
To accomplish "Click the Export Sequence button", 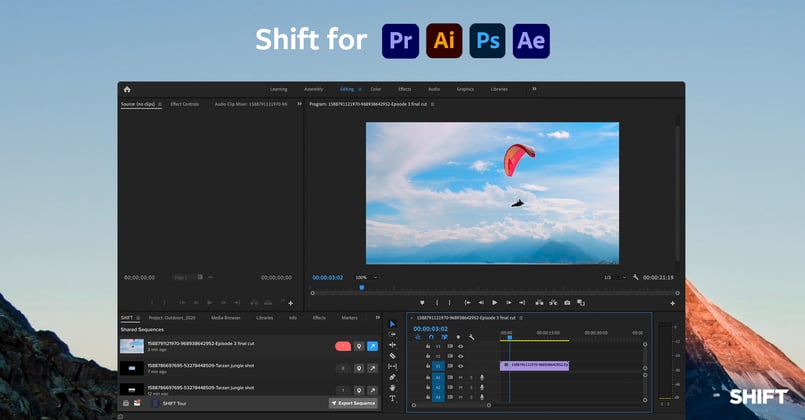I will 353,404.
